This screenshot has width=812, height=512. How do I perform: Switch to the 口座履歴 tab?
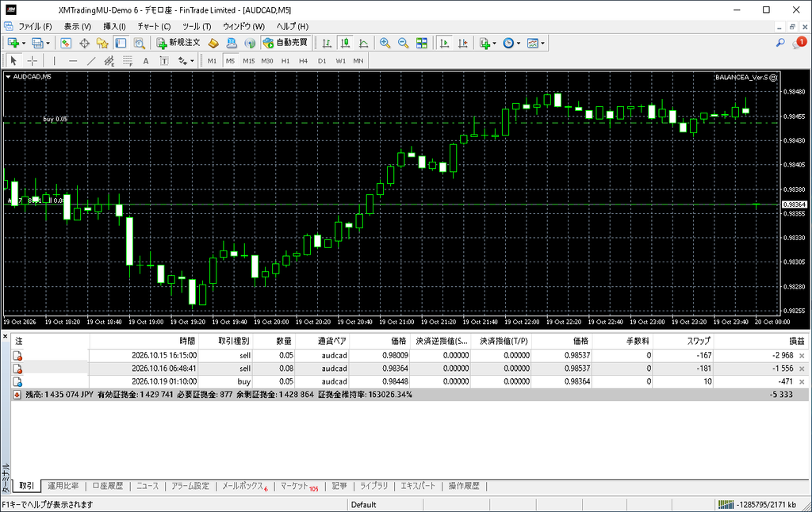108,486
